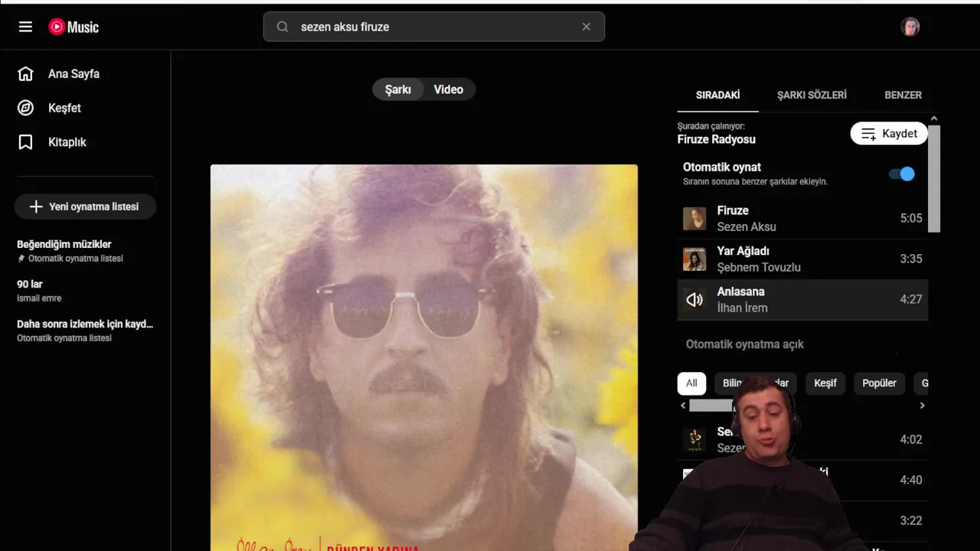Viewport: 980px width, 551px height.
Task: Select the ŞARKI SÖZLERİ tab
Action: [812, 95]
